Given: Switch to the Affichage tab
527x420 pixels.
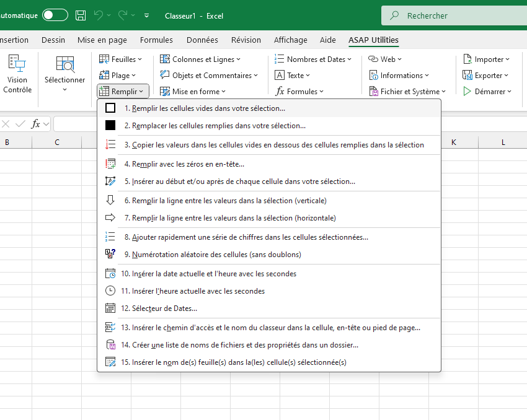Looking at the screenshot, I should click(290, 40).
